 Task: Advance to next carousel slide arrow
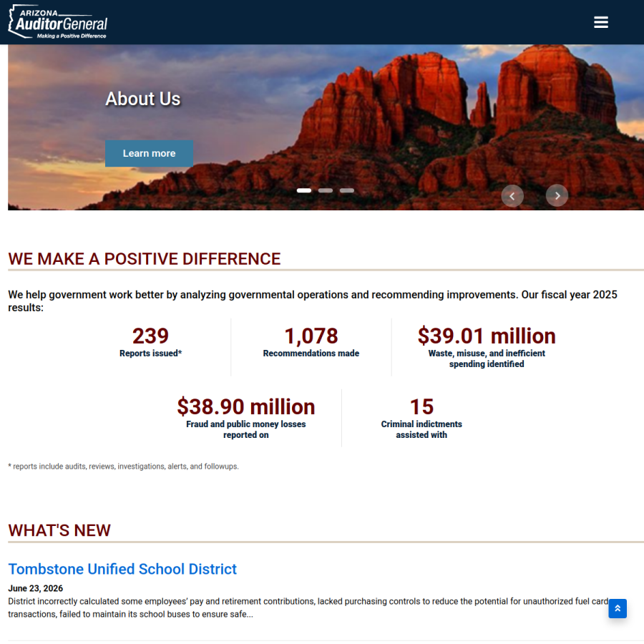tap(557, 196)
